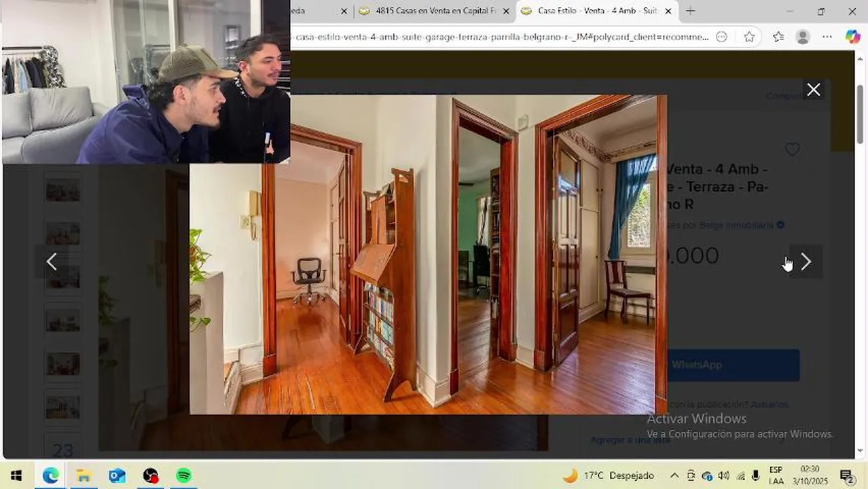This screenshot has width=868, height=489.
Task: Close the photo gallery with the X icon
Action: 813,90
